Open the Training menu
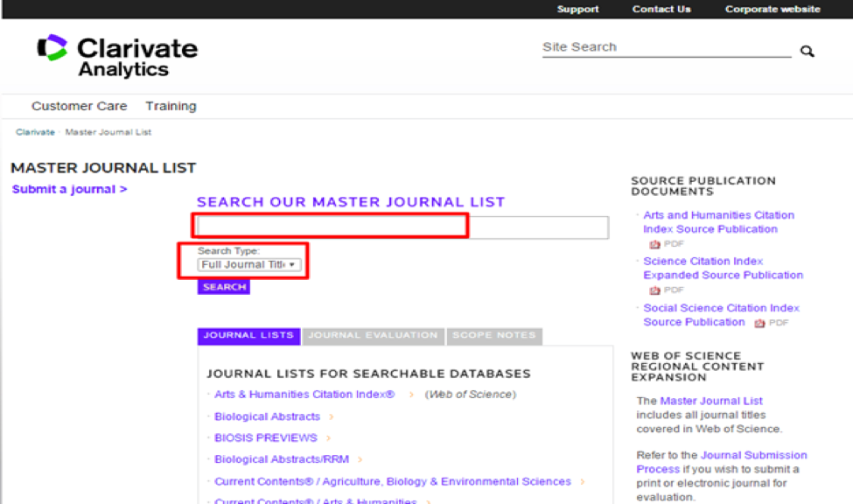Screen dimensions: 853x504 (171, 106)
